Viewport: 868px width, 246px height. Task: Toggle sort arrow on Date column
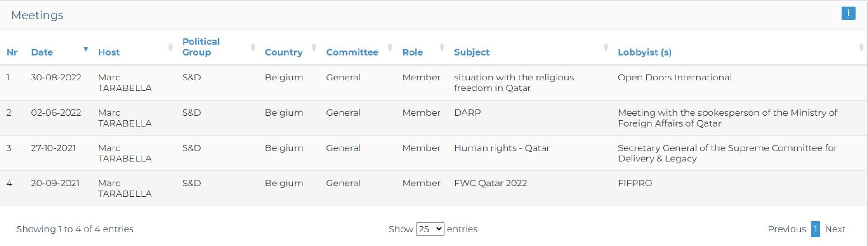(85, 49)
